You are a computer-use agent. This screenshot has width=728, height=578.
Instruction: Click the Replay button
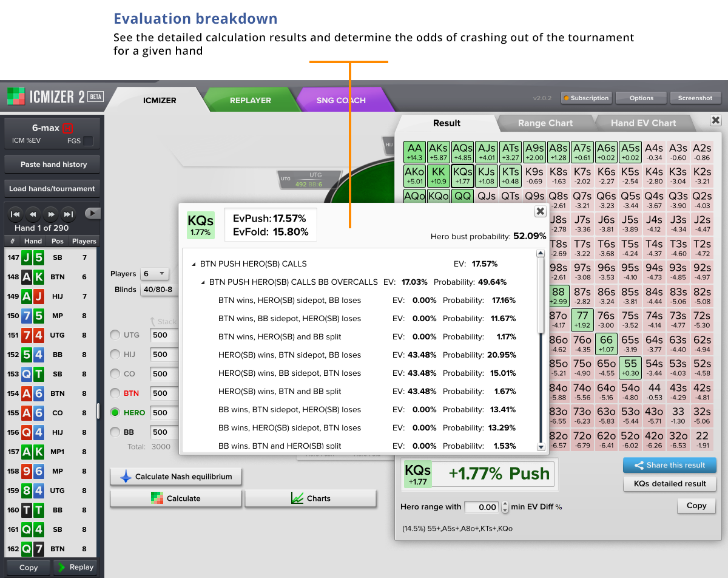pyautogui.click(x=76, y=568)
